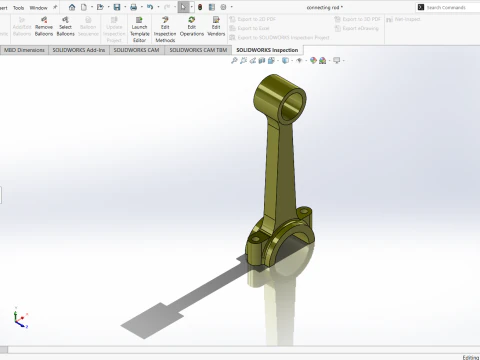The height and width of the screenshot is (360, 480).
Task: Click Balloon Sequence
Action: [x=88, y=26]
